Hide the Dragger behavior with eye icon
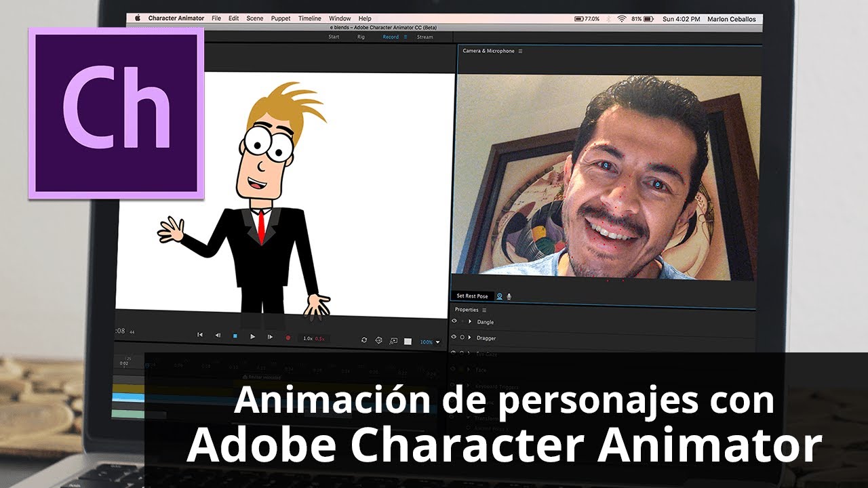The width and height of the screenshot is (868, 488). point(454,338)
